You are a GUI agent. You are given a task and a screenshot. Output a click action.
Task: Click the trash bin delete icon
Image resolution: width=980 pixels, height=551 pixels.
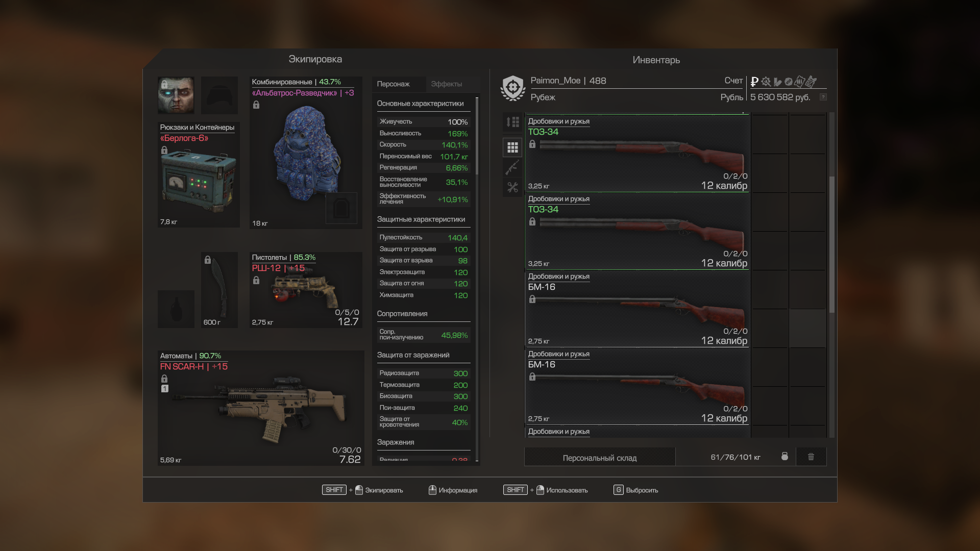tap(811, 457)
